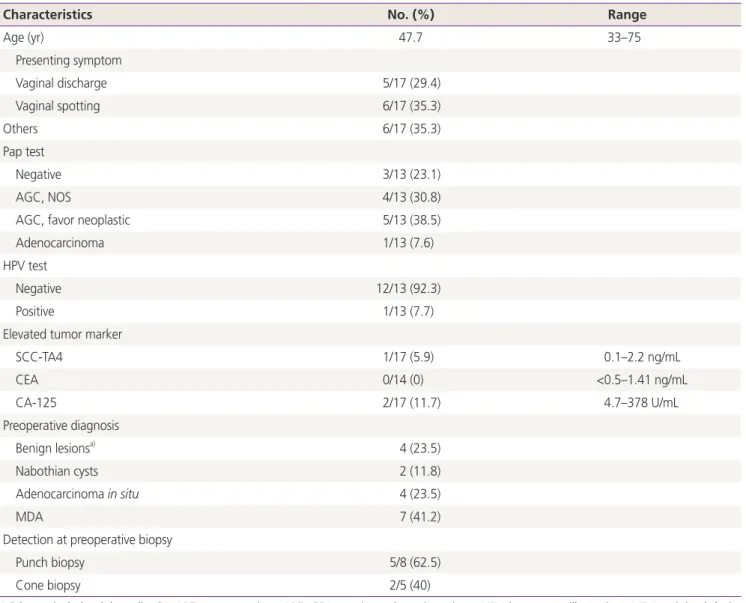The width and height of the screenshot is (746, 603).
Task: Select the value 1/13 (7.6)
Action: click(409, 243)
